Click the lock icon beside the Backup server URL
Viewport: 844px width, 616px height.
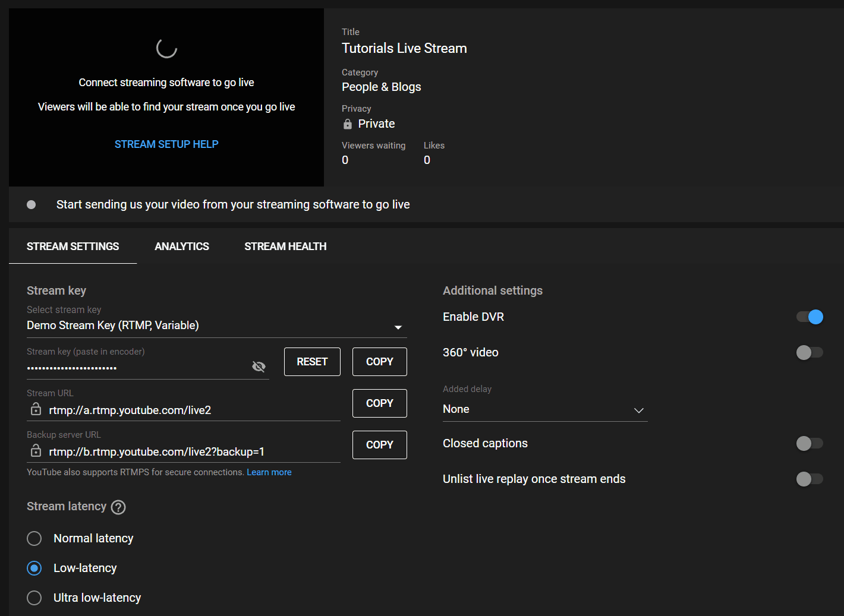[35, 450]
